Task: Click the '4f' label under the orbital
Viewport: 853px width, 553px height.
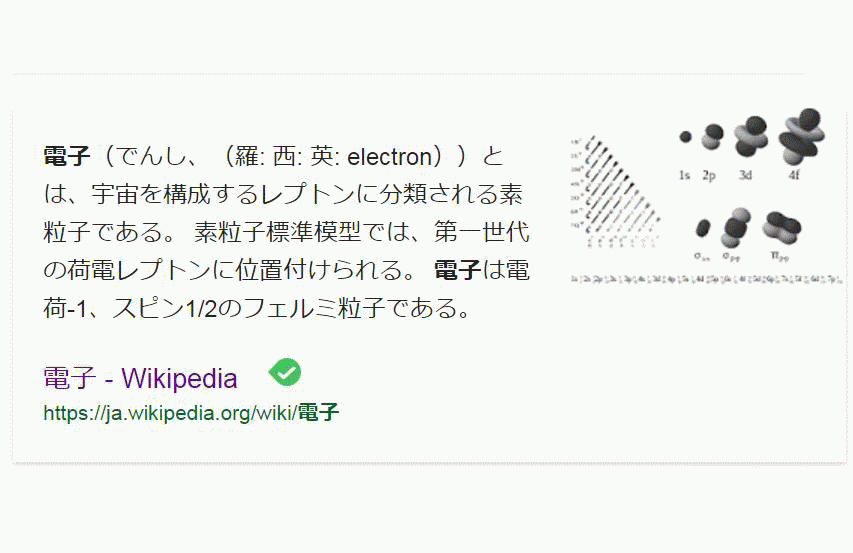Action: click(x=794, y=175)
